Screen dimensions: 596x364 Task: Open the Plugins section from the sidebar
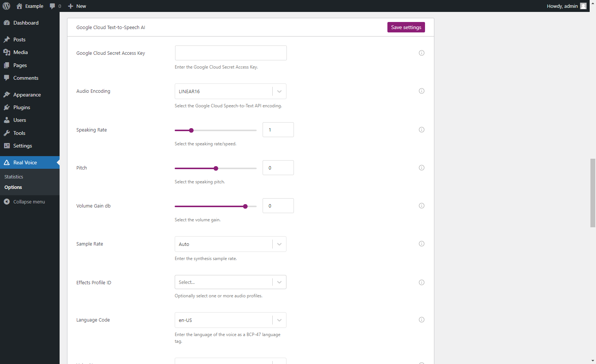tap(7, 107)
